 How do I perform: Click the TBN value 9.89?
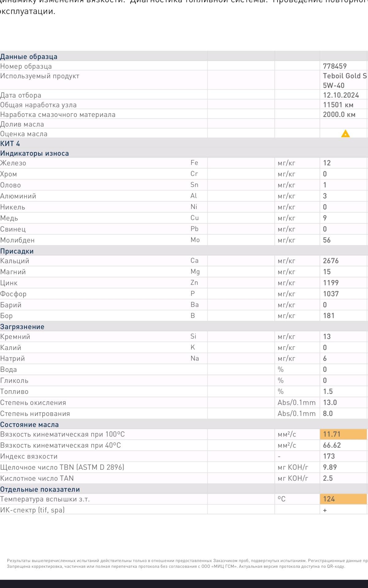330,467
